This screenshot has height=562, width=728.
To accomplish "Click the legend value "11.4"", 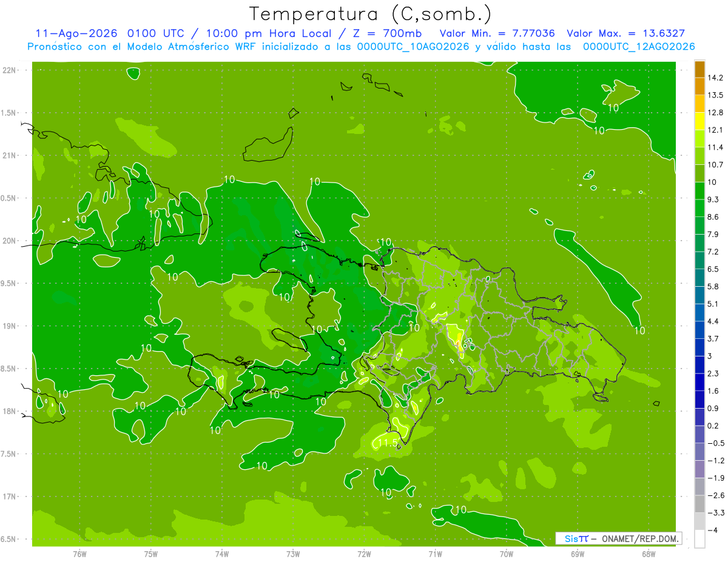I will (x=716, y=147).
